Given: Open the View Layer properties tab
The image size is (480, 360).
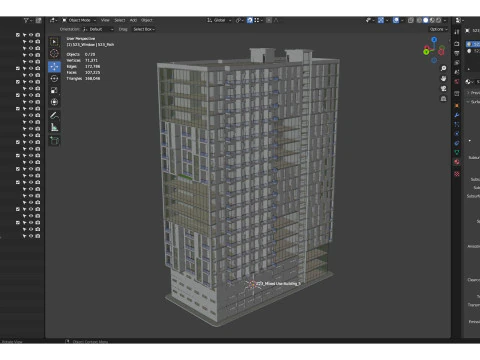Looking at the screenshot, I should click(x=457, y=62).
